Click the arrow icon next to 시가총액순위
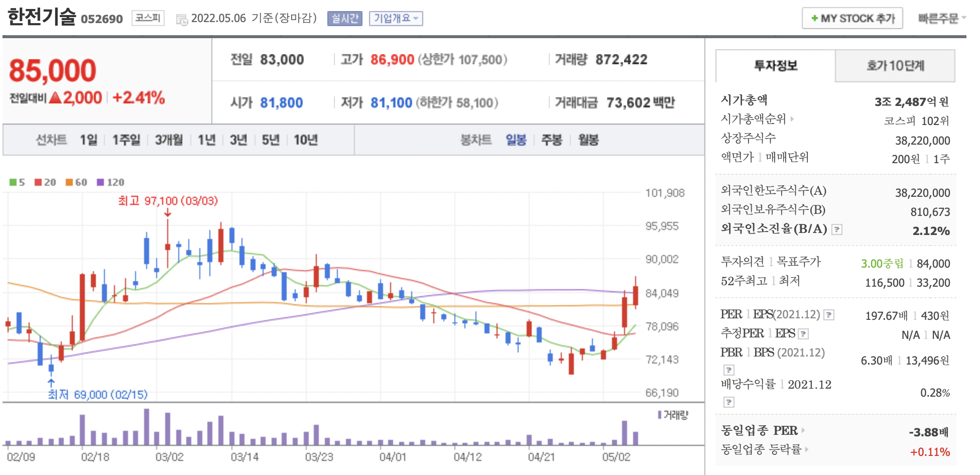The image size is (980, 475). pyautogui.click(x=792, y=119)
